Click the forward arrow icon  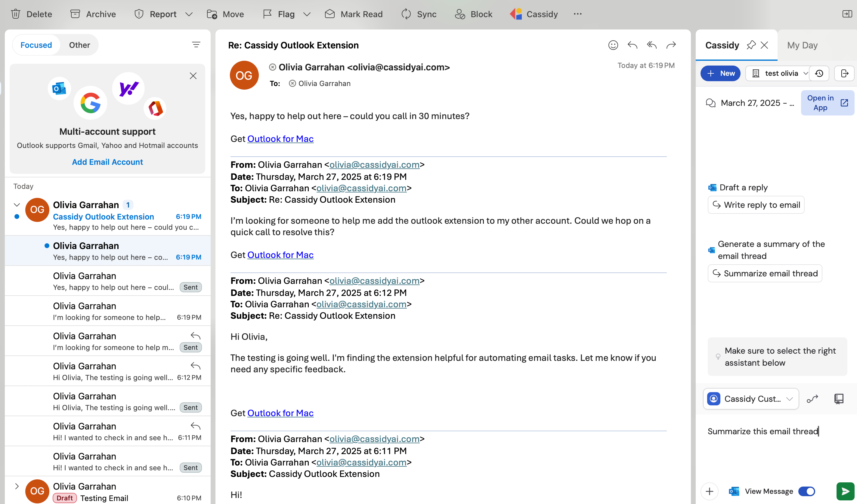point(671,45)
